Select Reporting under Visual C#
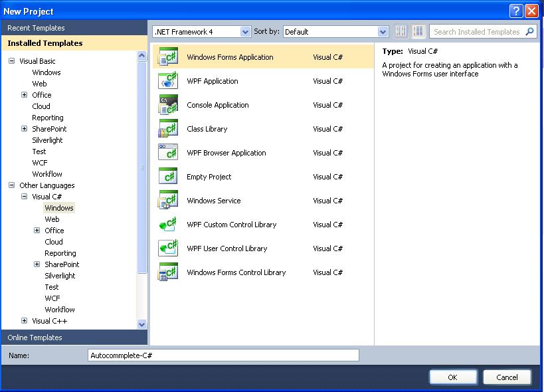This screenshot has width=544, height=392. pyautogui.click(x=60, y=253)
